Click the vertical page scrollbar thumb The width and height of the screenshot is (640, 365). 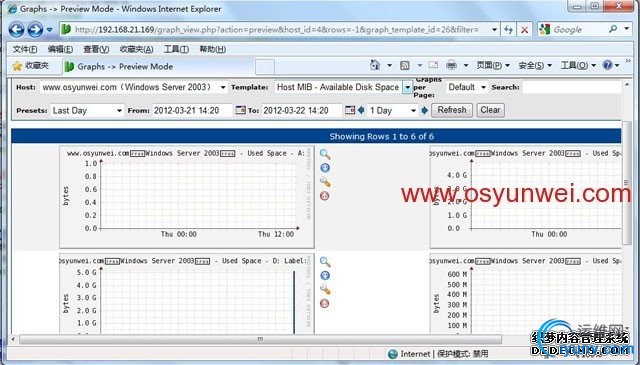click(x=627, y=182)
